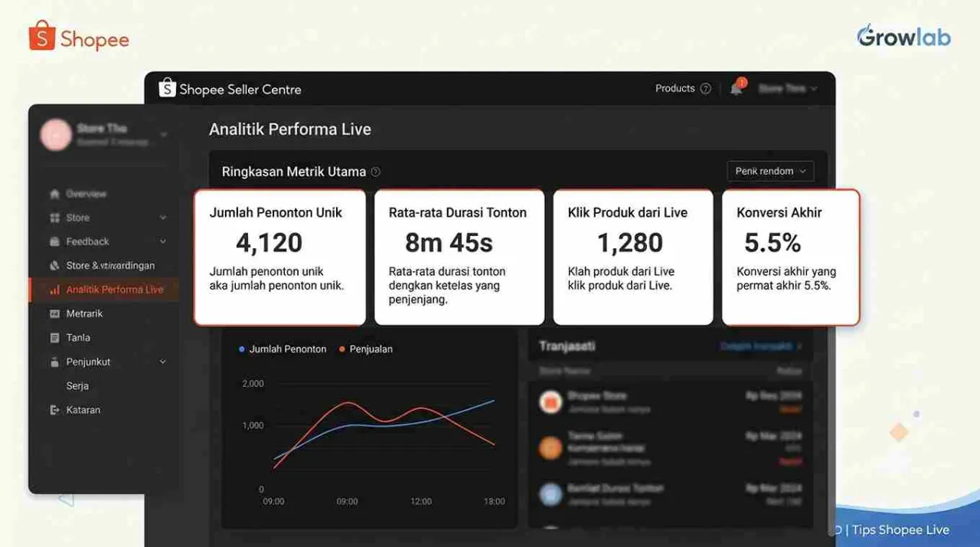980x547 pixels.
Task: Select Store & vtirardingan menu item
Action: (110, 266)
